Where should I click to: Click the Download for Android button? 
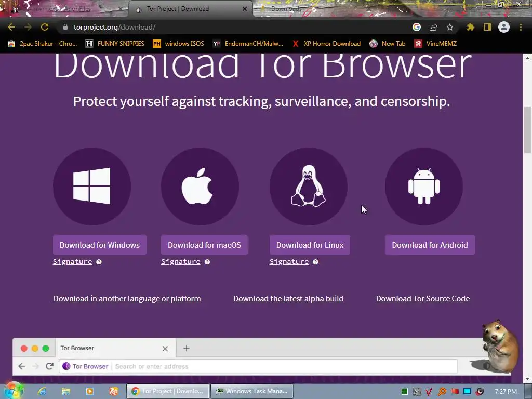[430, 245]
